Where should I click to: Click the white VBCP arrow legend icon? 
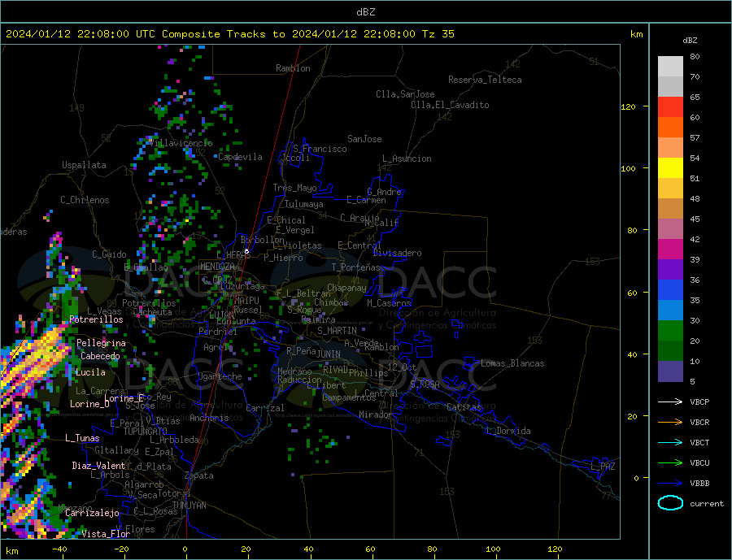pyautogui.click(x=670, y=402)
